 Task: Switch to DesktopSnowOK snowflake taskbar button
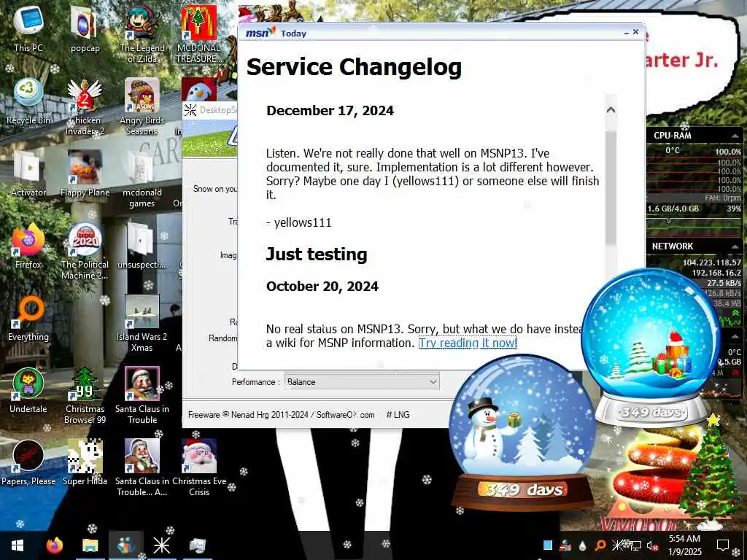(x=161, y=545)
